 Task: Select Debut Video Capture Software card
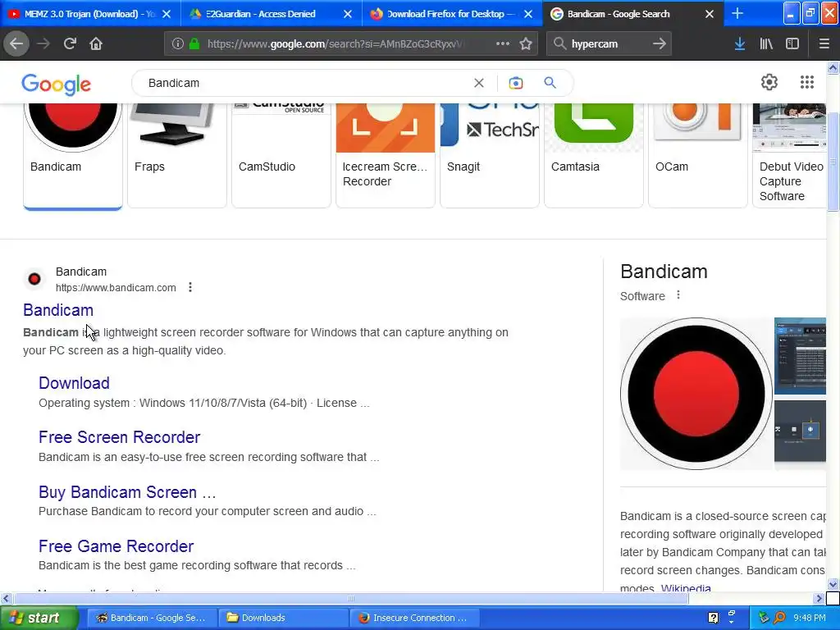coord(790,155)
